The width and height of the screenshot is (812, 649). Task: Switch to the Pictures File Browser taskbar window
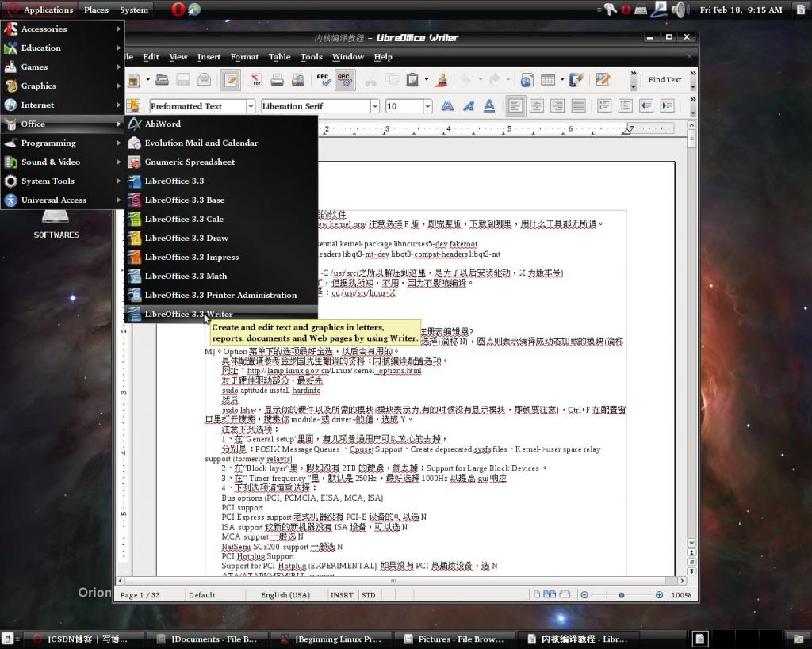click(455, 639)
